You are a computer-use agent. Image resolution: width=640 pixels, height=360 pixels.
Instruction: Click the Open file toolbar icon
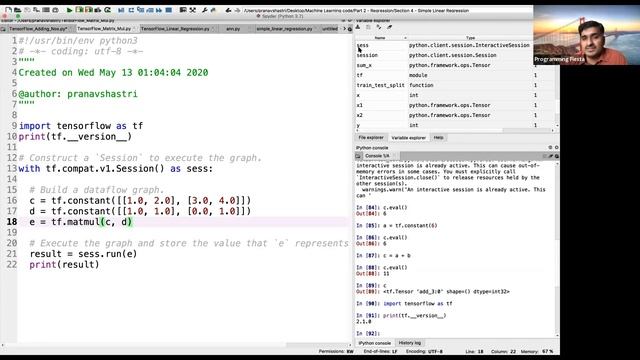coord(17,10)
